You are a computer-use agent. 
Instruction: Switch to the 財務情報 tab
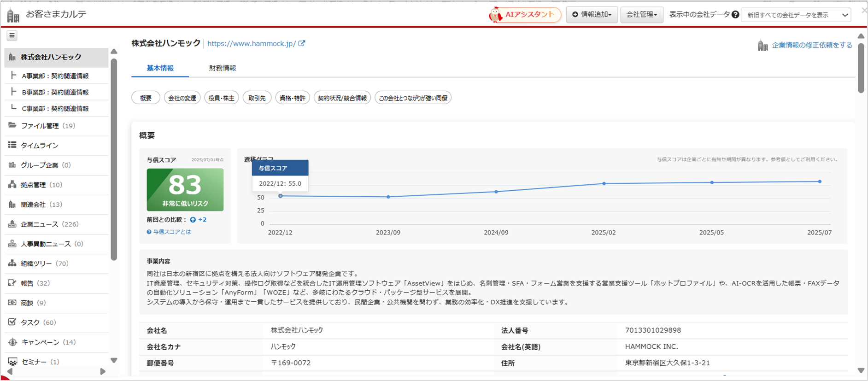click(222, 68)
